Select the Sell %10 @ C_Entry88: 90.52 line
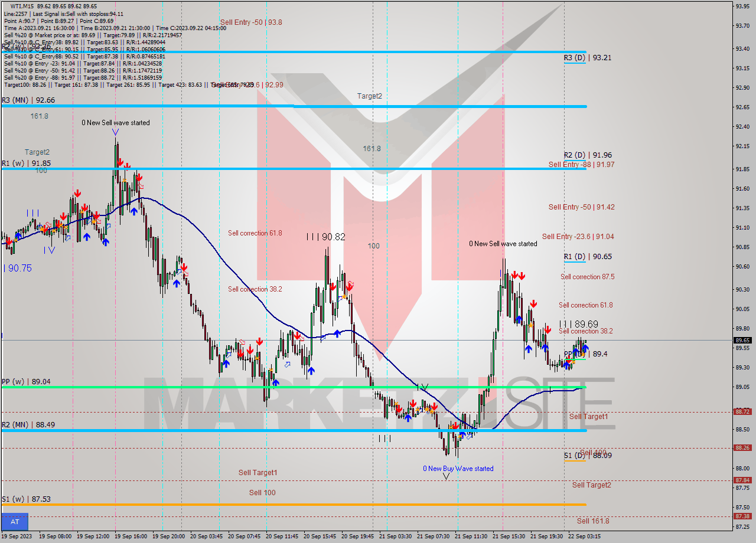Screen dimensions: 756x543 (x=84, y=56)
